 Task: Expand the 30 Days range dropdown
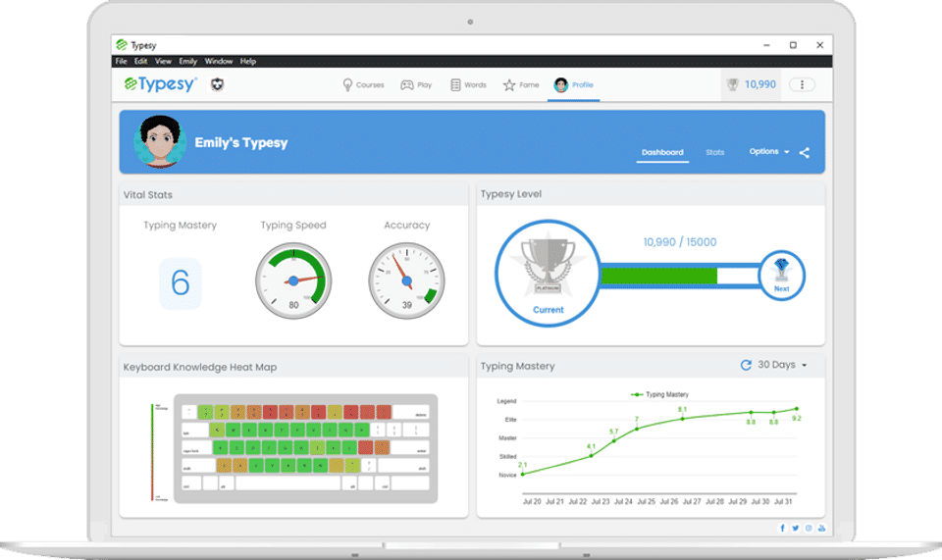[x=782, y=365]
